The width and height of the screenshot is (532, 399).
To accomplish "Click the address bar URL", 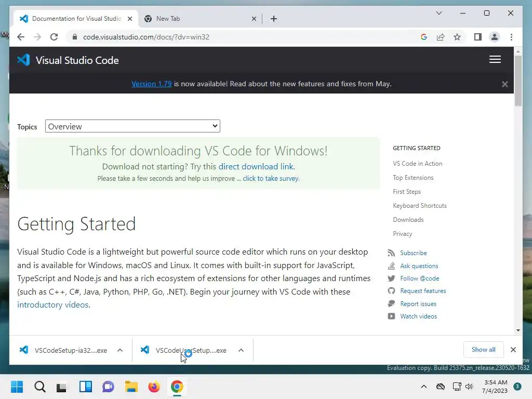I will click(146, 37).
